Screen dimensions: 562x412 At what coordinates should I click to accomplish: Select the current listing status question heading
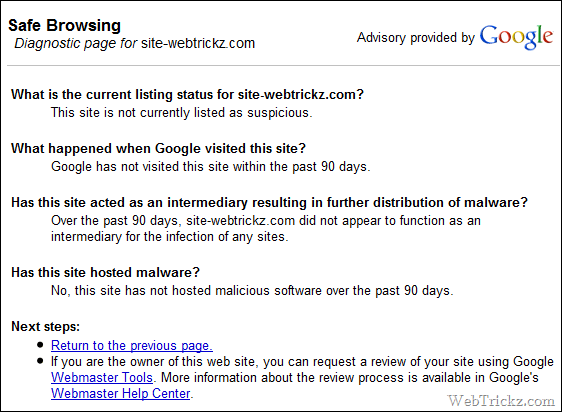tap(187, 94)
